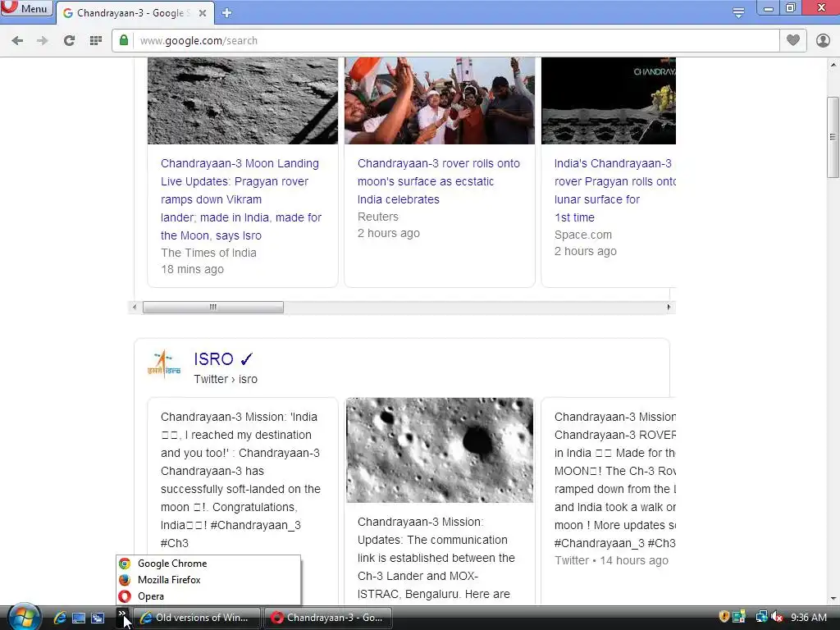
Task: Open the ISRO Twitter heading link
Action: click(223, 359)
